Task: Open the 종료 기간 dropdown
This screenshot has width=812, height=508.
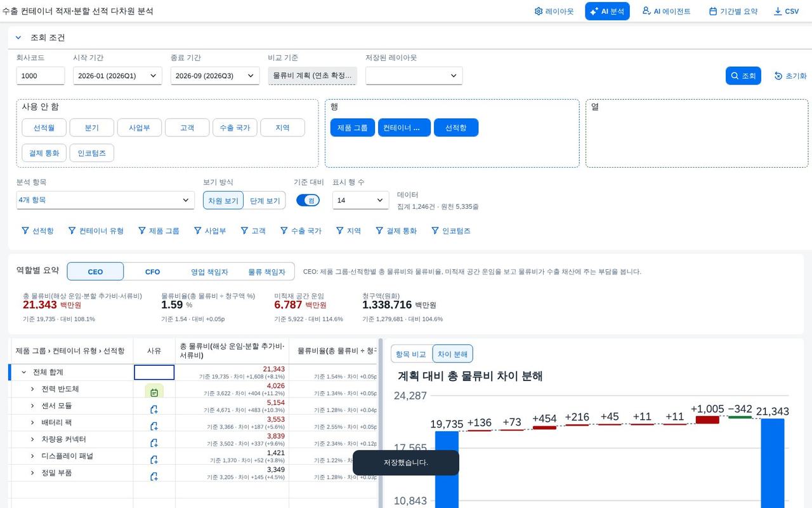Action: (x=215, y=76)
